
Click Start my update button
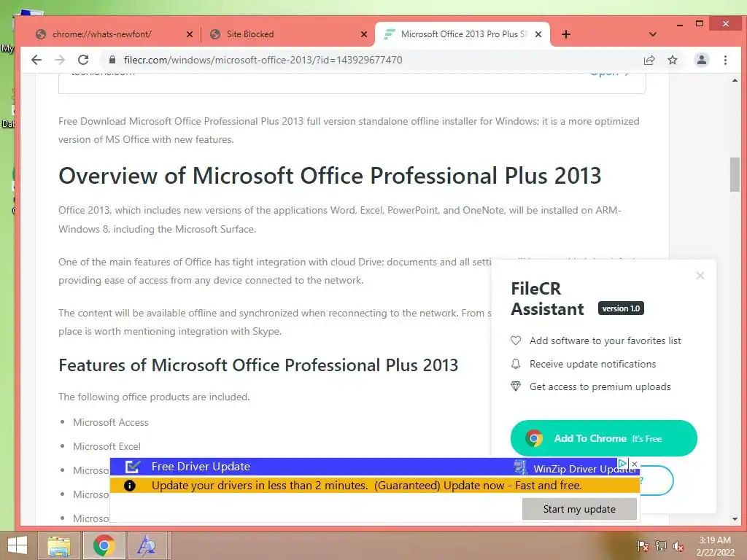(579, 509)
